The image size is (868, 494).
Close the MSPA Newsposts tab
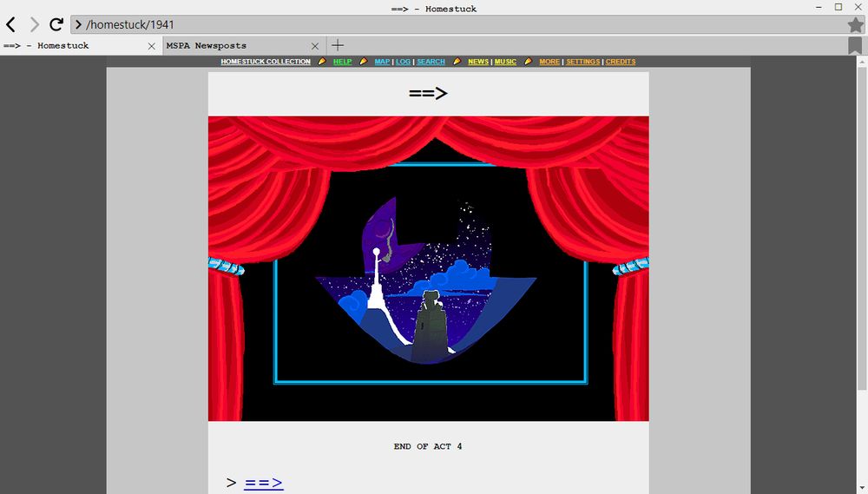(315, 46)
